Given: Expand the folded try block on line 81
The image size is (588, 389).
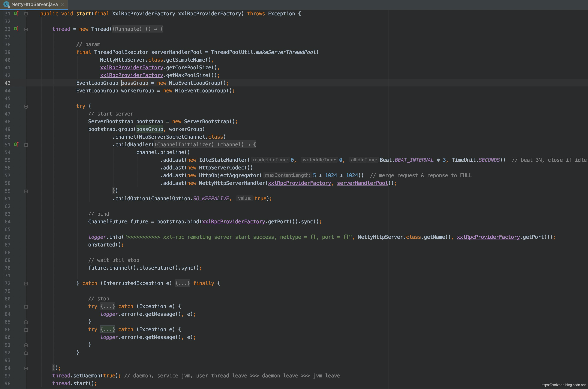Looking at the screenshot, I should pos(26,307).
